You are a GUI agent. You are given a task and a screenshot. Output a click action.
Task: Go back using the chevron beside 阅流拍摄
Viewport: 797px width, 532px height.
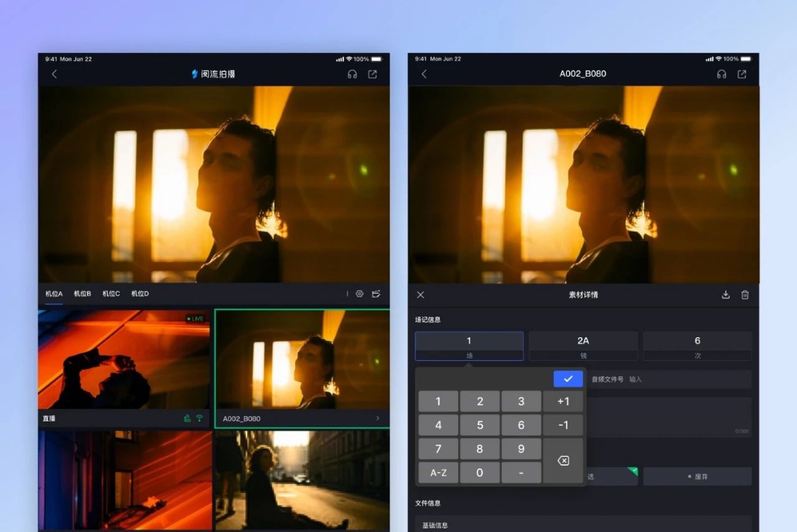pyautogui.click(x=55, y=75)
